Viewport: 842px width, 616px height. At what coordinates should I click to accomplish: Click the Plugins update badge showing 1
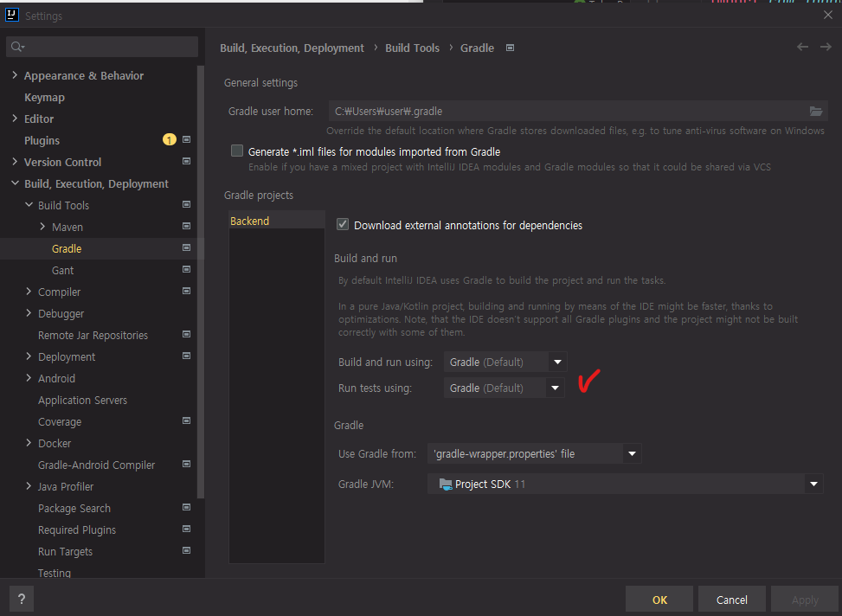click(169, 139)
